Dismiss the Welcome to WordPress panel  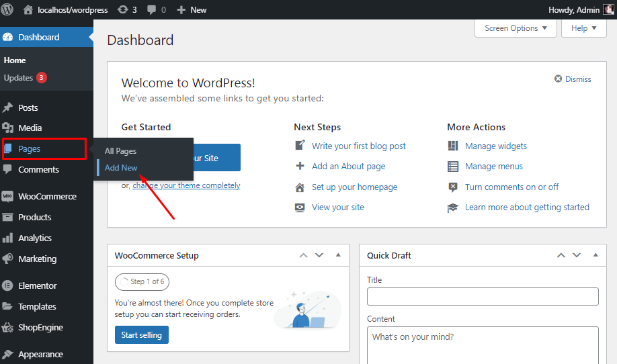[x=573, y=79]
